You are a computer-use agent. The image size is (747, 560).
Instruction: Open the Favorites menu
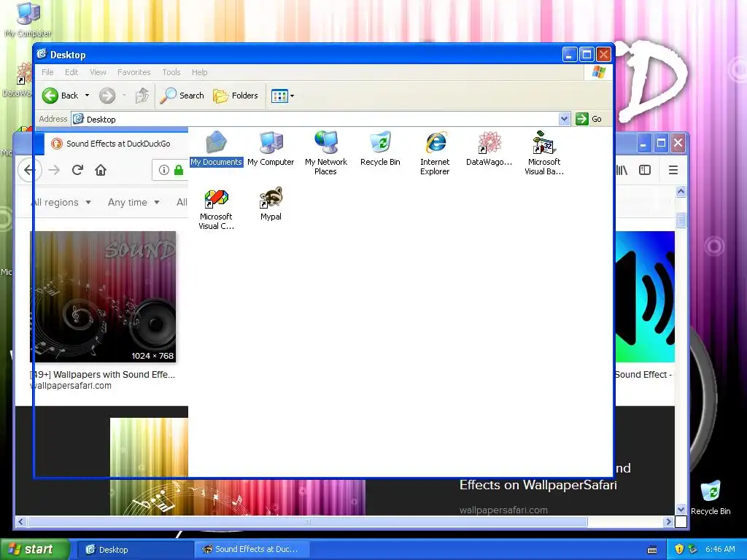point(134,72)
